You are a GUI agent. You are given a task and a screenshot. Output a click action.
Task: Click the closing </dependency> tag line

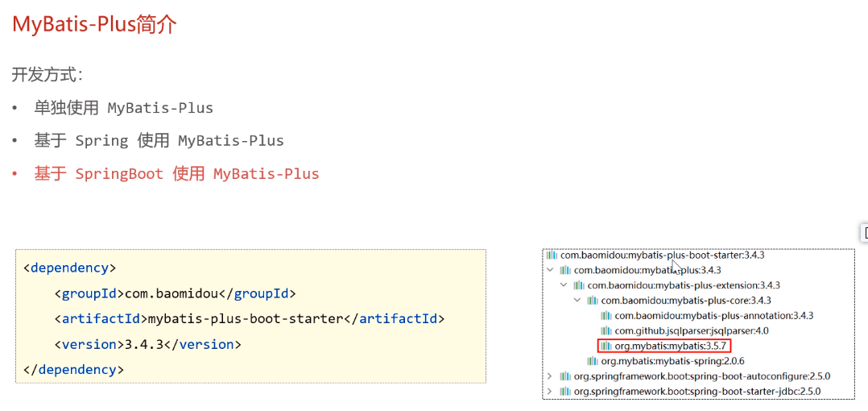[73, 369]
